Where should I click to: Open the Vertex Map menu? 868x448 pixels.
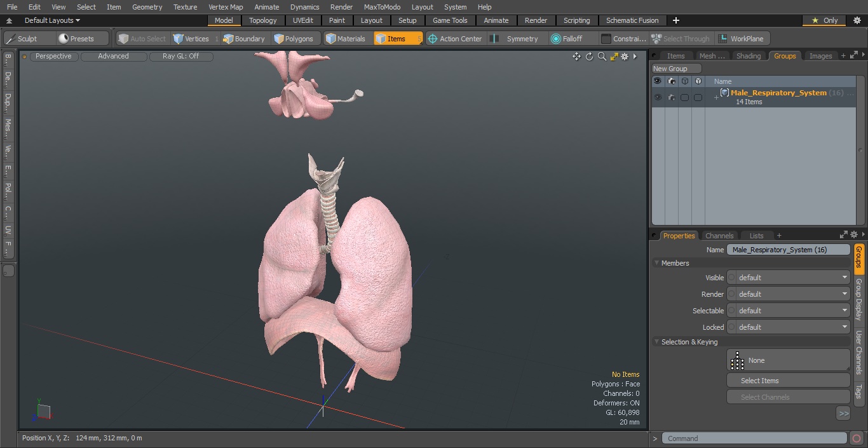226,7
